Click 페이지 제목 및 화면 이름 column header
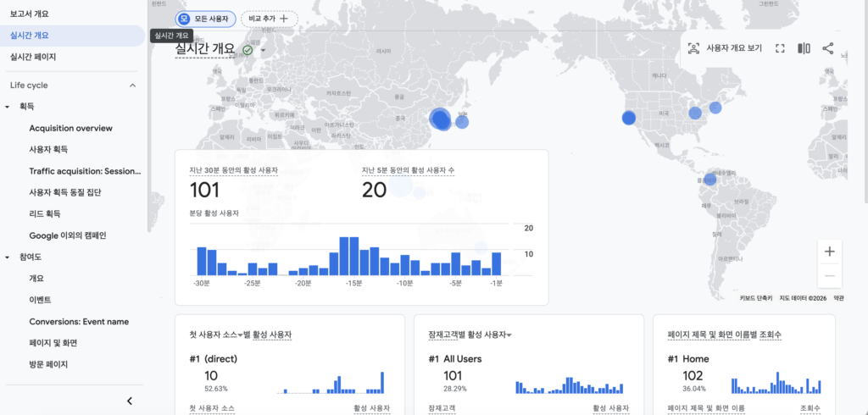 (706, 408)
